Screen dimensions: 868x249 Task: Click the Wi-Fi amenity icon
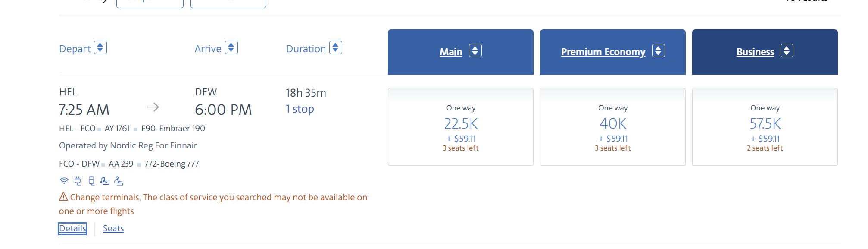point(64,181)
